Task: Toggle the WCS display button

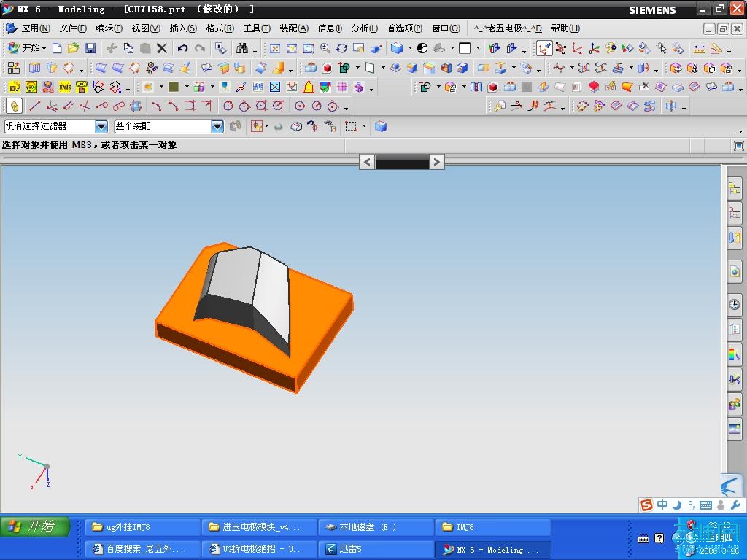Action: [544, 48]
